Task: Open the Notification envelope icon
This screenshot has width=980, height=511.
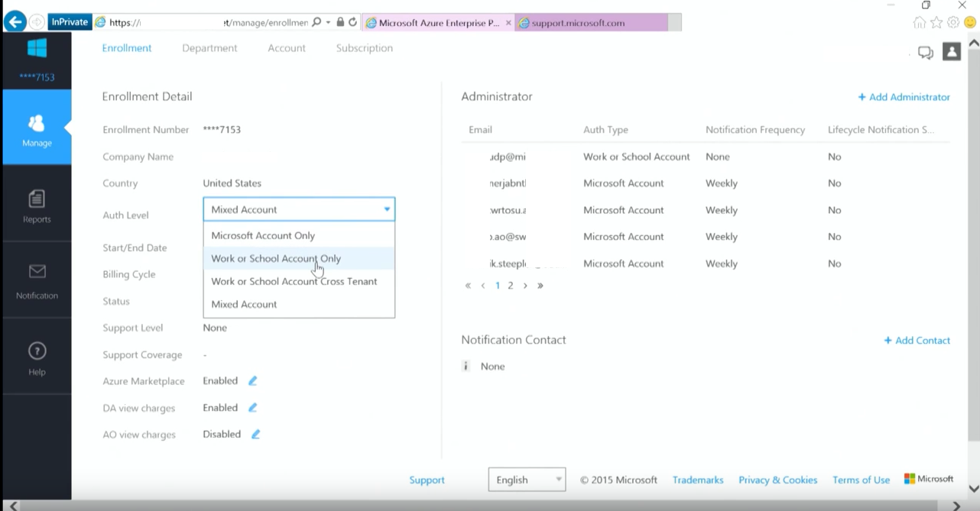Action: coord(37,272)
